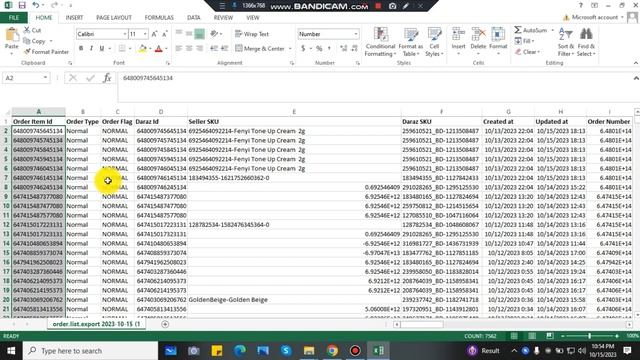Open the Format cells menu
Viewport: 640px width, 360px height.
(x=498, y=41)
